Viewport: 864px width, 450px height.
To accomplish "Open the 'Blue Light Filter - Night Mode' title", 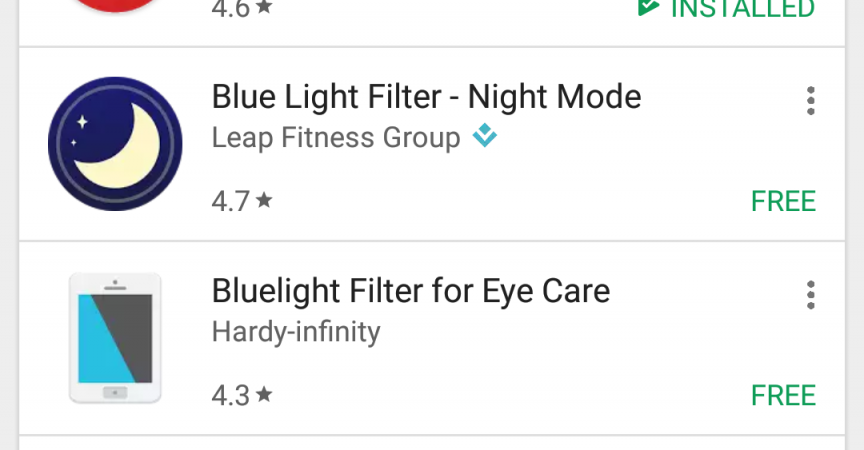I will (426, 98).
